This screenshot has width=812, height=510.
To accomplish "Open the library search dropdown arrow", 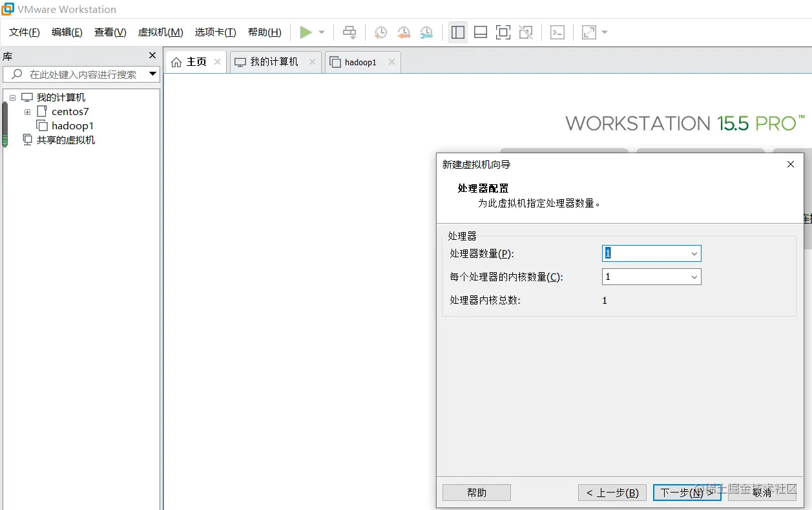I will pos(152,74).
